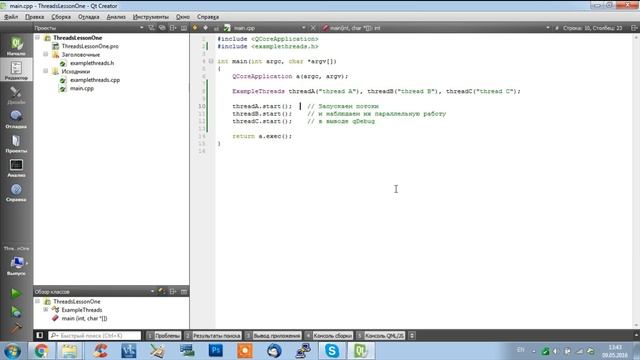Open the Welcome (Начало) mode
Viewport: 640px width, 360px height.
pyautogui.click(x=16, y=45)
